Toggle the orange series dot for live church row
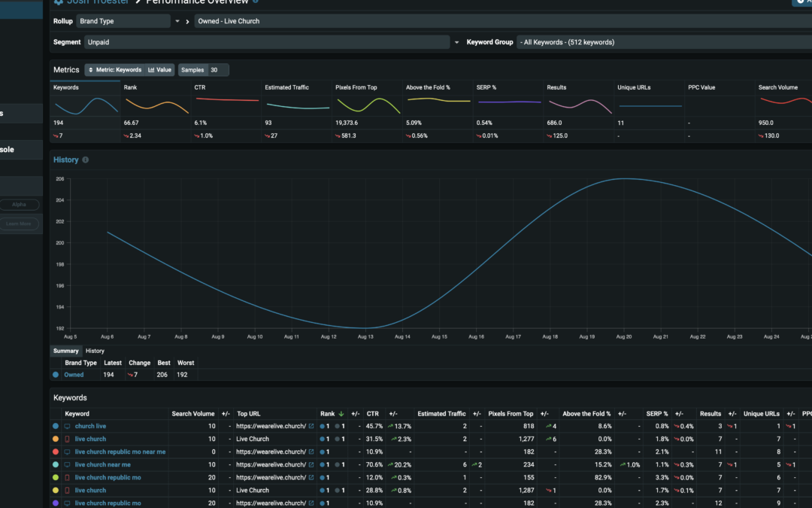812x508 pixels. pos(56,439)
